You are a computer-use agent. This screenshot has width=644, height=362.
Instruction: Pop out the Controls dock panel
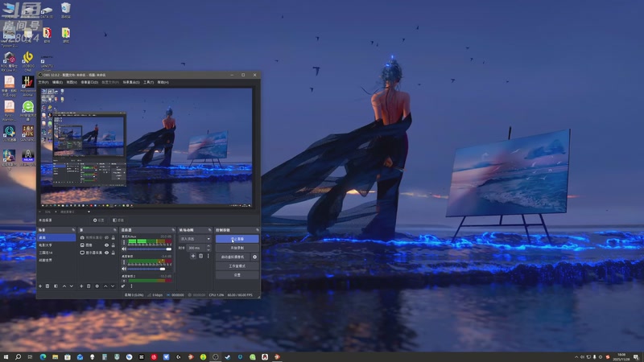tap(258, 230)
